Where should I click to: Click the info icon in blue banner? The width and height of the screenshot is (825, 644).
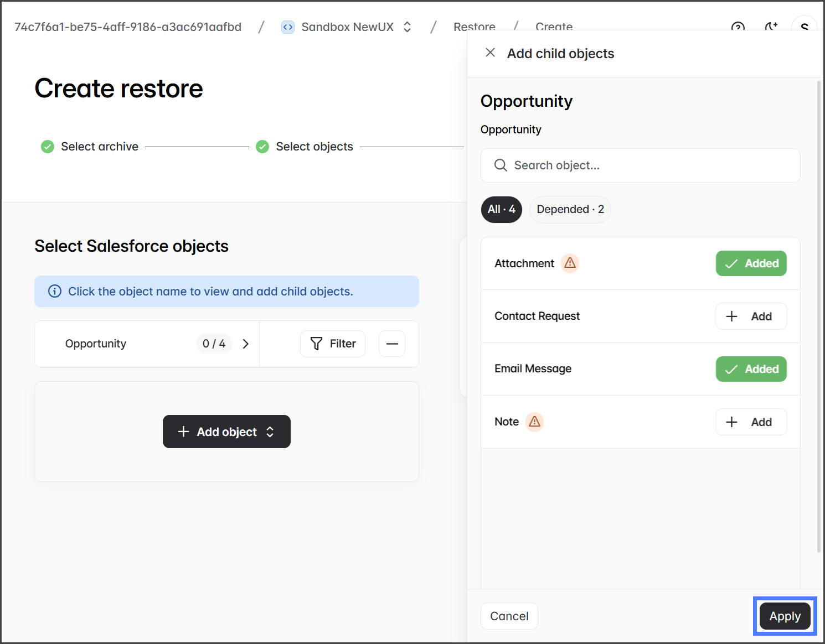(x=55, y=291)
